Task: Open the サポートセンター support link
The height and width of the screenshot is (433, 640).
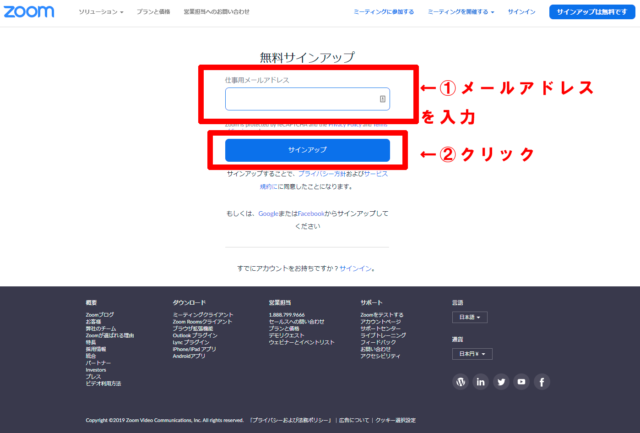Action: 380,329
